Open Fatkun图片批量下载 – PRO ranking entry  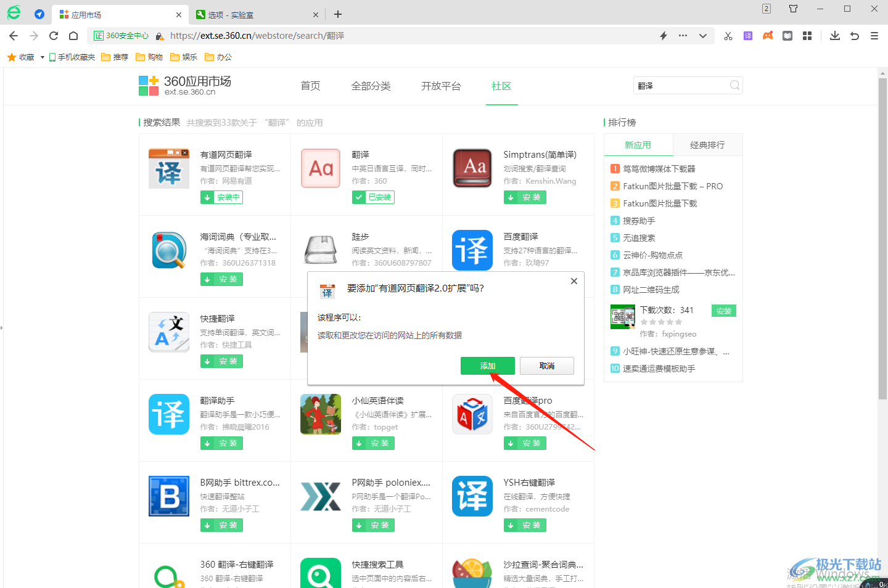pyautogui.click(x=673, y=186)
